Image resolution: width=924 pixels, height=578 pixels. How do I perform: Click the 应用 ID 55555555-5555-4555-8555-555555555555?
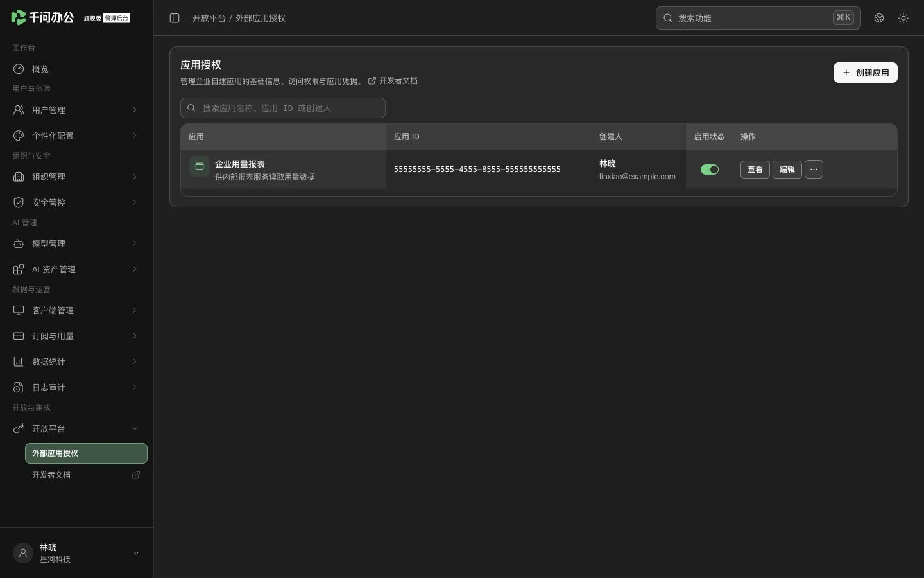[x=477, y=170]
